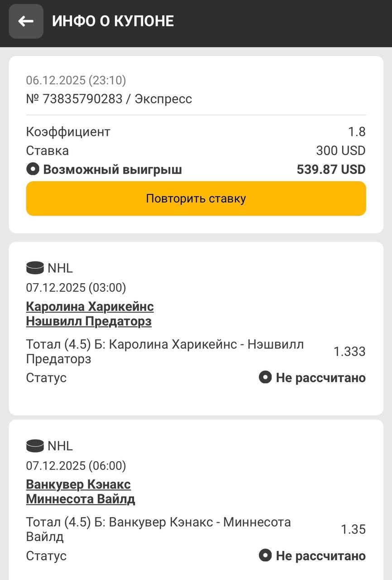The width and height of the screenshot is (392, 580).
Task: Open the Миннесота Вайлд team link
Action: [x=81, y=499]
